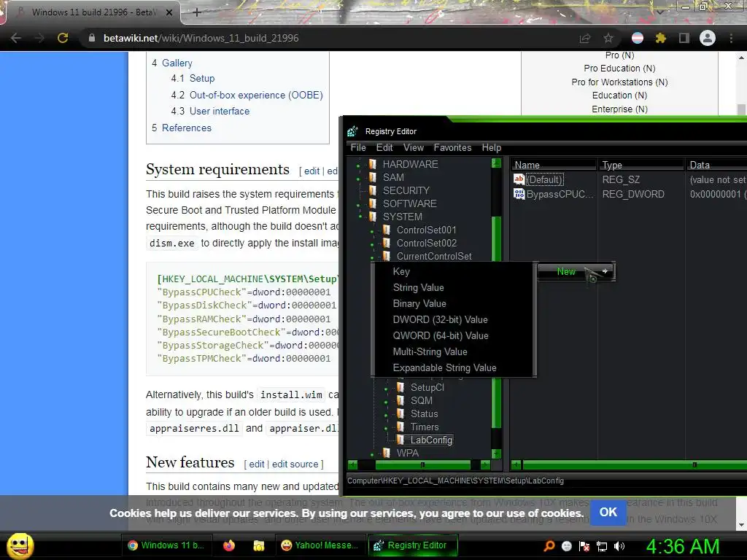Sort values by the Name column header
The image size is (747, 560).
pos(554,165)
